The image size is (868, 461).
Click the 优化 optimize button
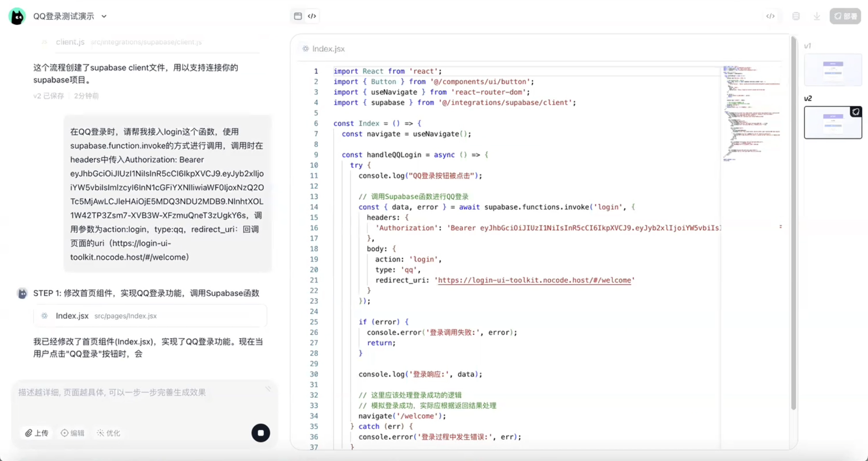pyautogui.click(x=108, y=433)
